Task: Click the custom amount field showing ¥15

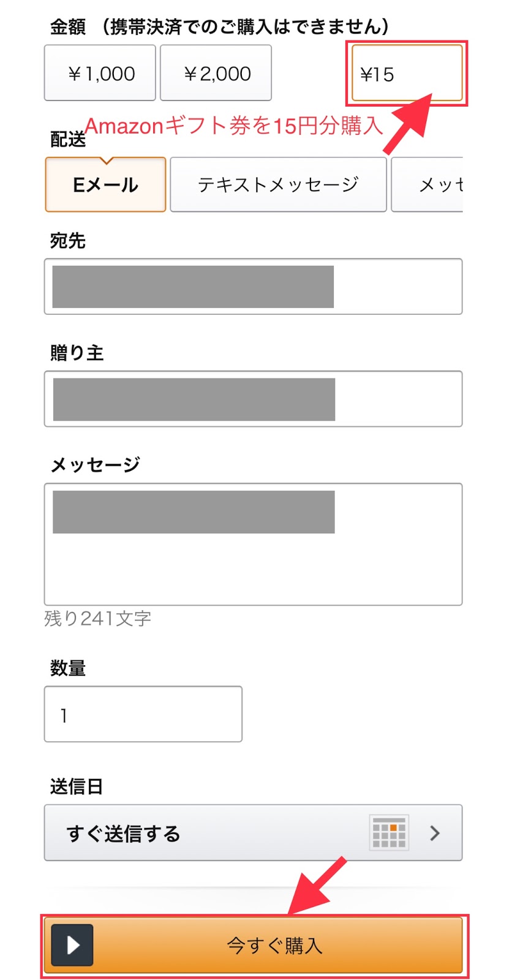Action: click(x=407, y=73)
